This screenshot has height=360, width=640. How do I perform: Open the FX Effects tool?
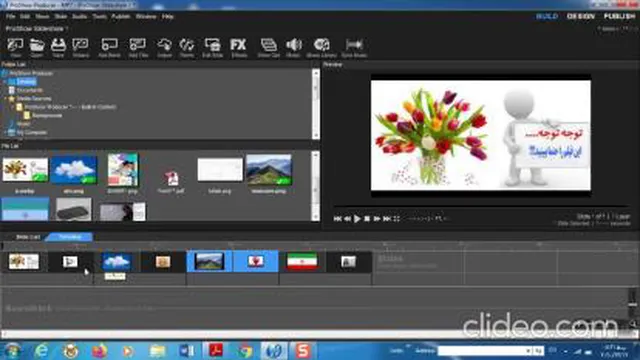(239, 47)
